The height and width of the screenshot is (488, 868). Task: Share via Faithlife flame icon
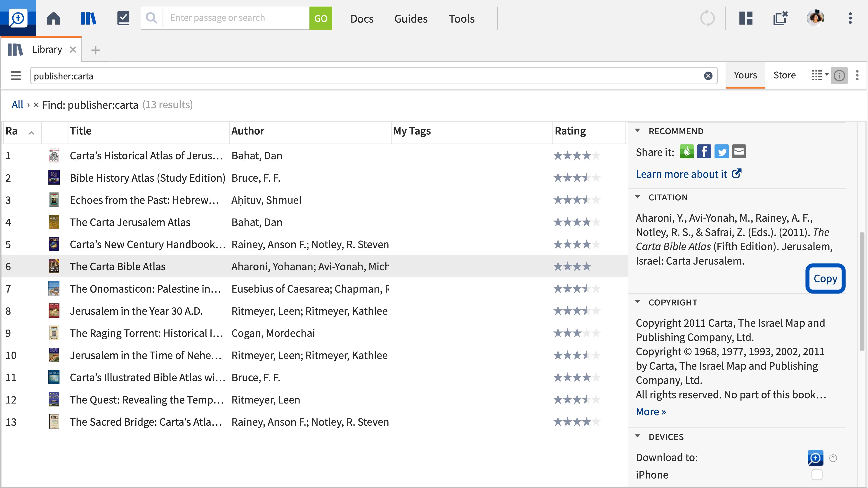687,152
